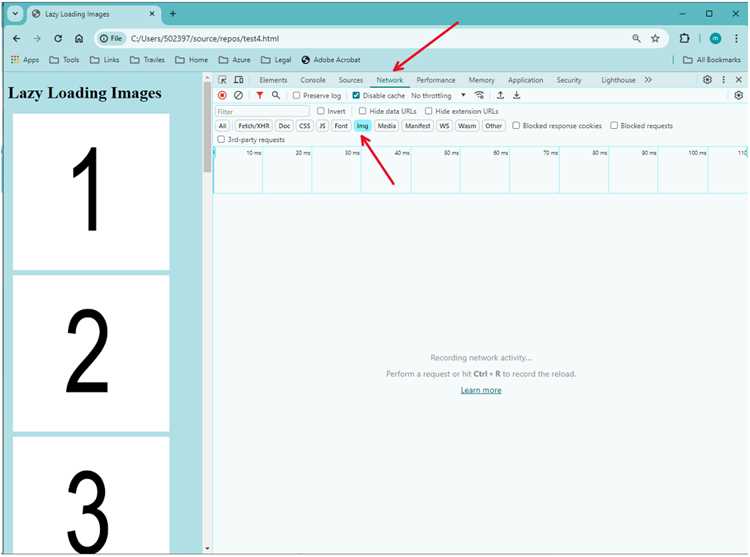Click the export HAR download icon
Screen dimensions: 750x557
517,95
